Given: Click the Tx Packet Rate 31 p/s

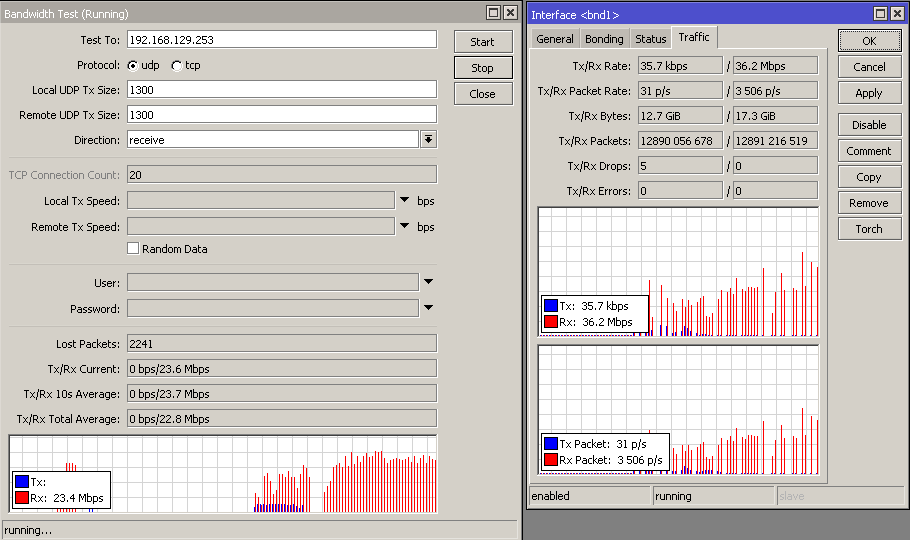Looking at the screenshot, I should coord(680,91).
